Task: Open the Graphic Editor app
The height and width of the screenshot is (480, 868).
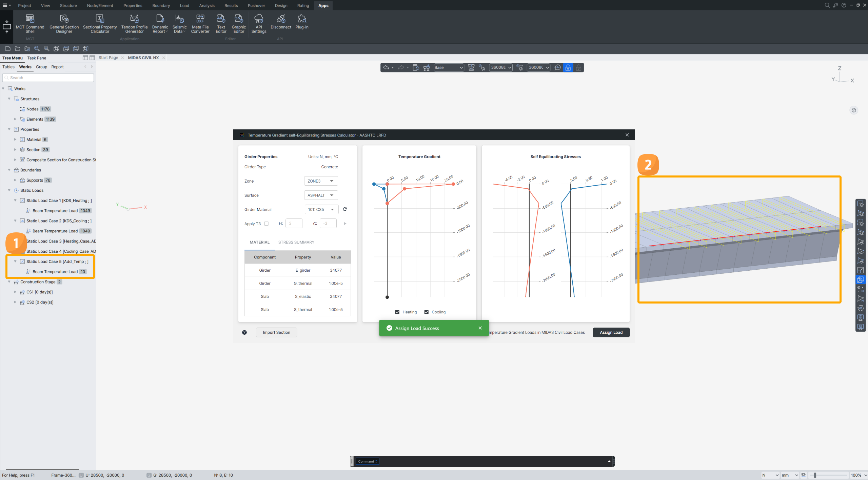Action: (x=239, y=23)
